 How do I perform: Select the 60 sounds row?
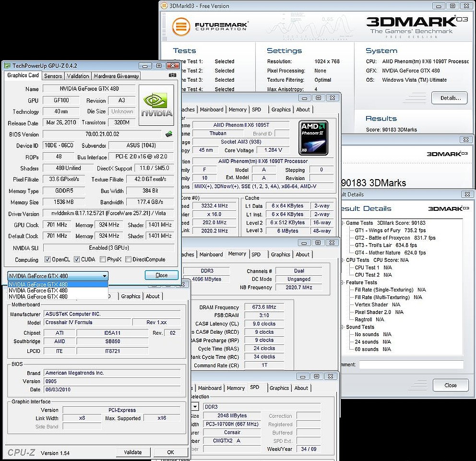point(373,350)
